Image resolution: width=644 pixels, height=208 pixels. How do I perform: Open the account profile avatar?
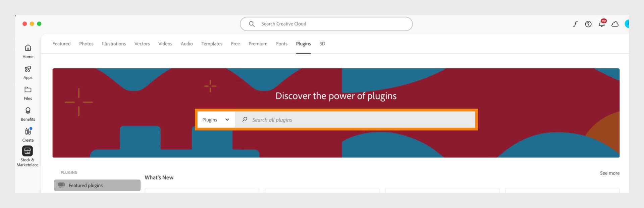pyautogui.click(x=627, y=24)
